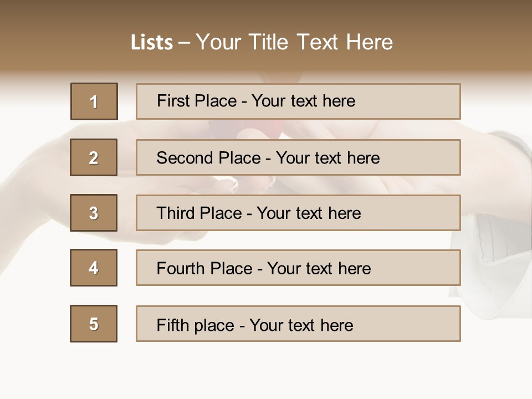The width and height of the screenshot is (532, 399).
Task: Click into the Third Place text box
Action: [298, 213]
